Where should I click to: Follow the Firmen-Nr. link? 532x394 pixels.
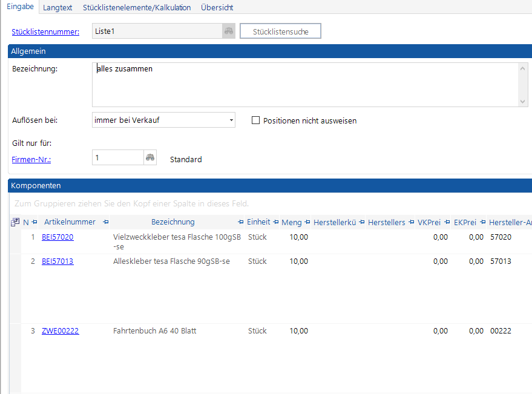point(31,159)
